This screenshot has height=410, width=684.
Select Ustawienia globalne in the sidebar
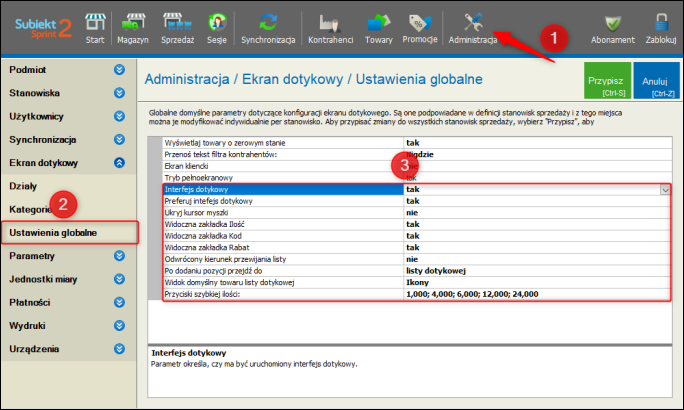53,232
